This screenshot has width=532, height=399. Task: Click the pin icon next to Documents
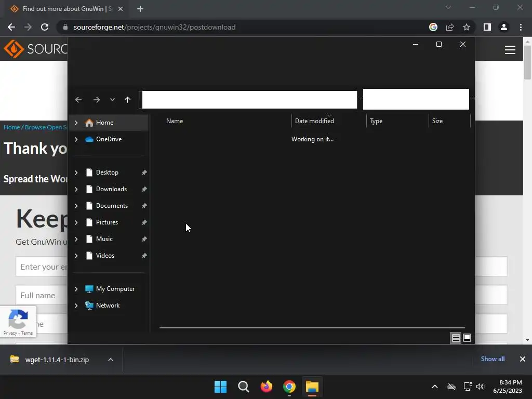click(x=144, y=206)
